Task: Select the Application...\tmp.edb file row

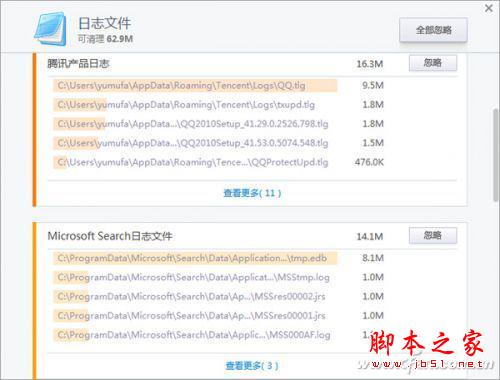Action: (x=195, y=258)
